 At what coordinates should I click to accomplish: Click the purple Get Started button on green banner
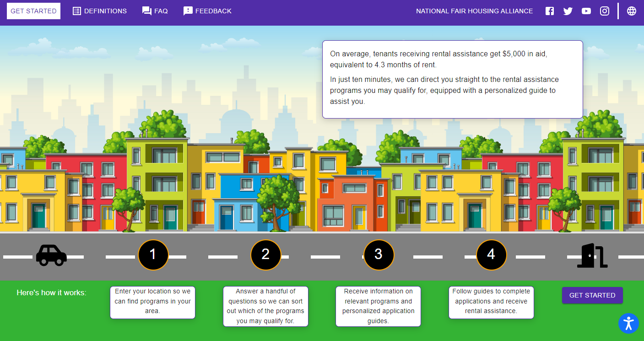tap(592, 295)
